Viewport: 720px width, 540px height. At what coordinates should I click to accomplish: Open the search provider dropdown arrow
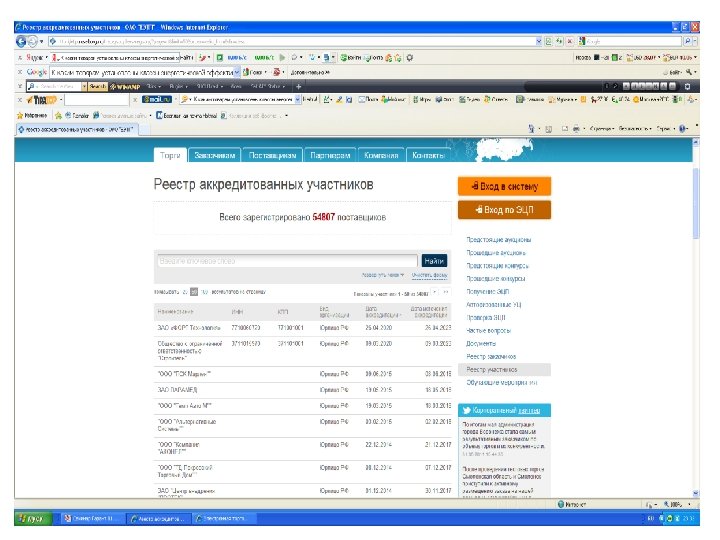696,41
